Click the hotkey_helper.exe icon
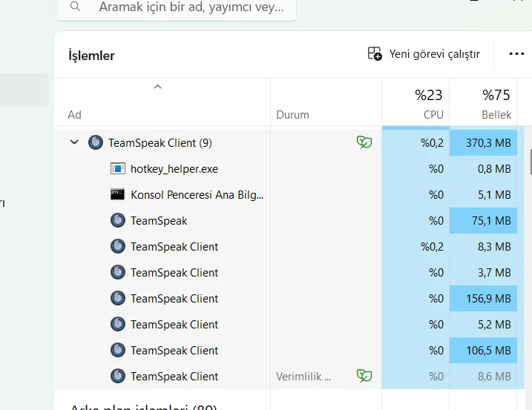The width and height of the screenshot is (532, 410). 118,168
